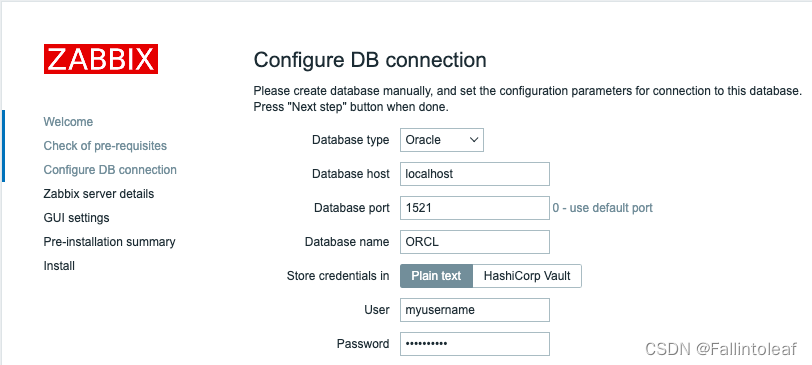Viewport: 812px width, 365px height.
Task: Click the User field with myusername
Action: 475,310
